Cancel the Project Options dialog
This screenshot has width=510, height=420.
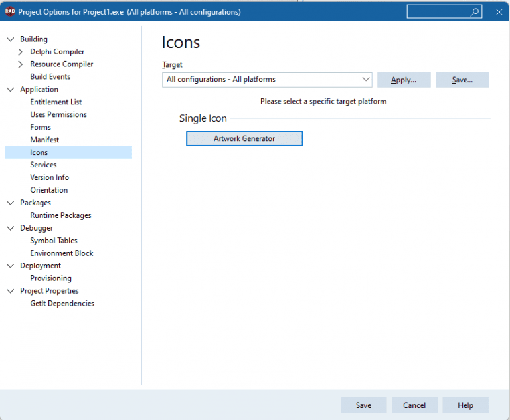[x=414, y=405]
